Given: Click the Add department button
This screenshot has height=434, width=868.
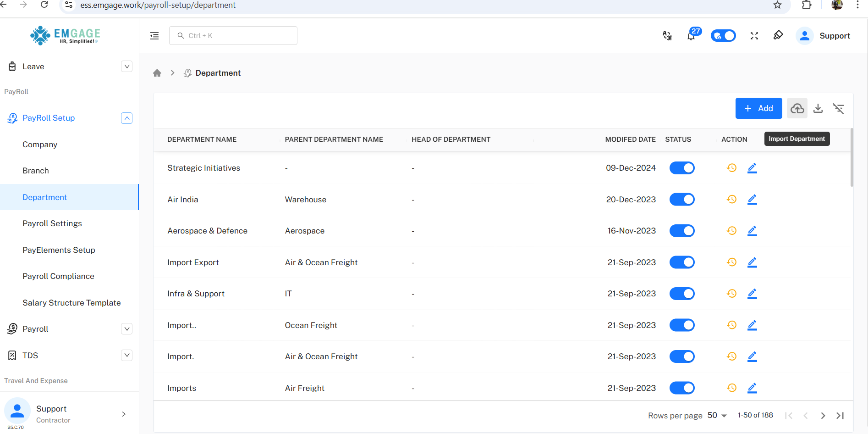Looking at the screenshot, I should click(x=758, y=108).
